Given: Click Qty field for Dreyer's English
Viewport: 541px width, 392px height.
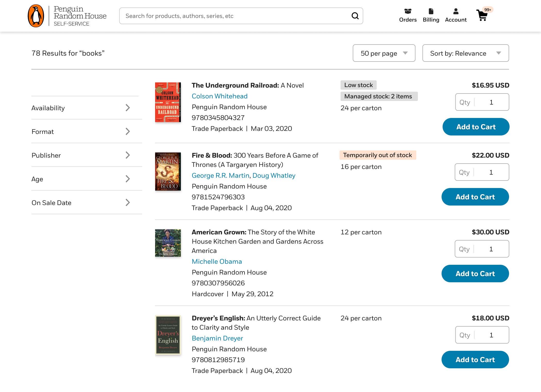Looking at the screenshot, I should click(482, 335).
